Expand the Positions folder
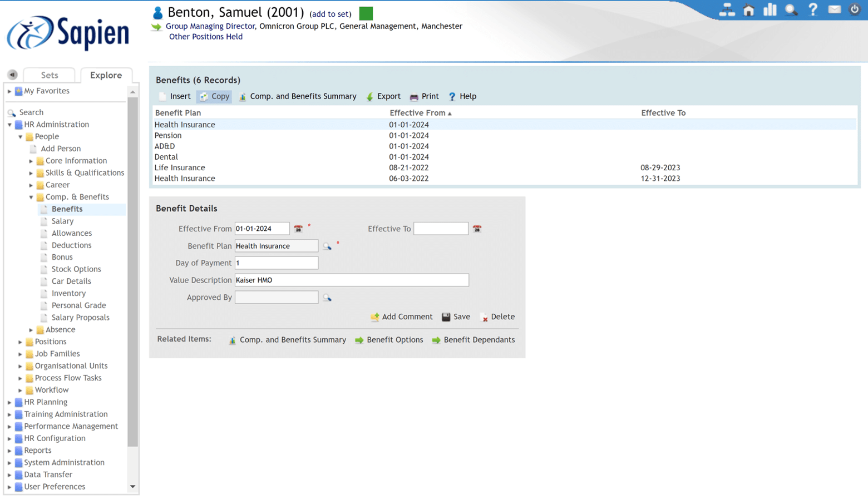Image resolution: width=868 pixels, height=504 pixels. point(19,341)
